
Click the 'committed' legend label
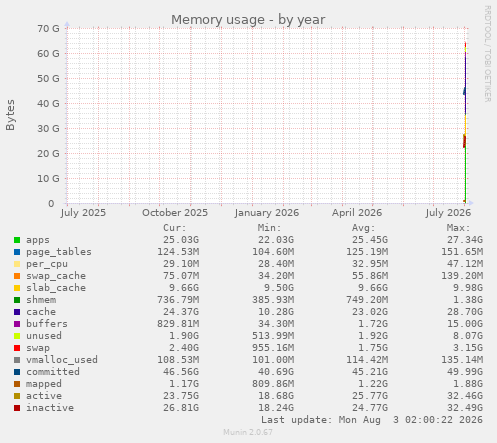(x=53, y=372)
